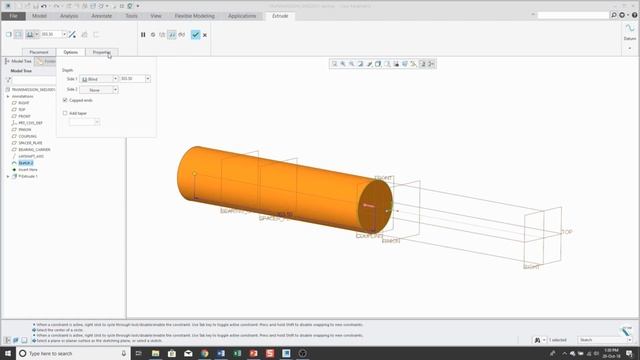Click Refit in the graphics toolbar
Image resolution: width=640 pixels, height=360 pixels.
click(335, 64)
